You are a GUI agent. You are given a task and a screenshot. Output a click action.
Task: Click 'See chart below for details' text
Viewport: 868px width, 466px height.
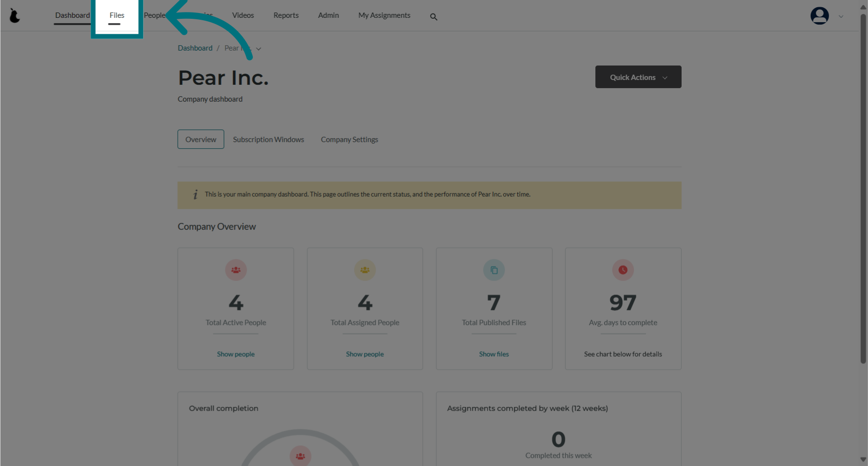pos(623,354)
